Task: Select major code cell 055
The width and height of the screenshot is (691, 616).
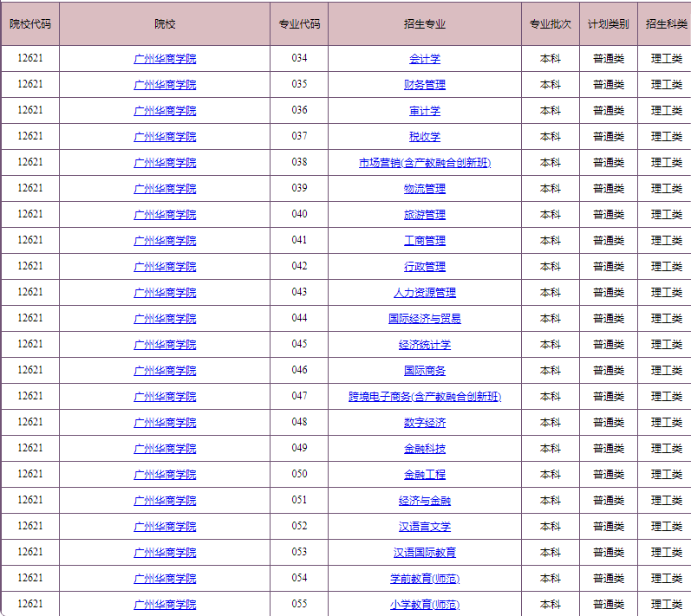Action: (x=299, y=604)
